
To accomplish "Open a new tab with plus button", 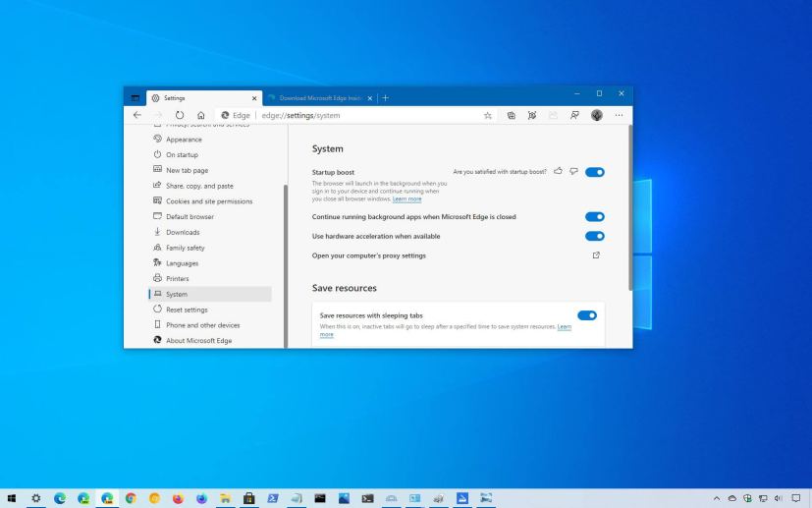I will pyautogui.click(x=385, y=98).
